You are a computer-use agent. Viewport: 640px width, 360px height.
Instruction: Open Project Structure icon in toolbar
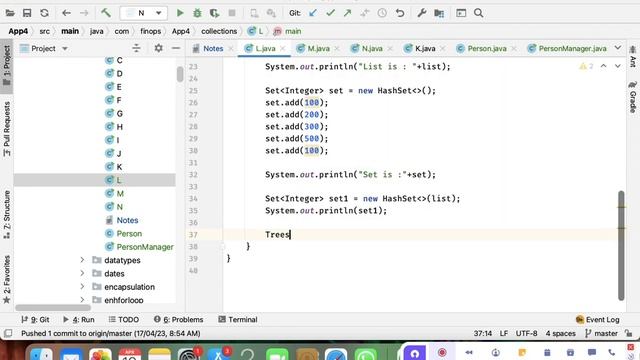pos(439,13)
